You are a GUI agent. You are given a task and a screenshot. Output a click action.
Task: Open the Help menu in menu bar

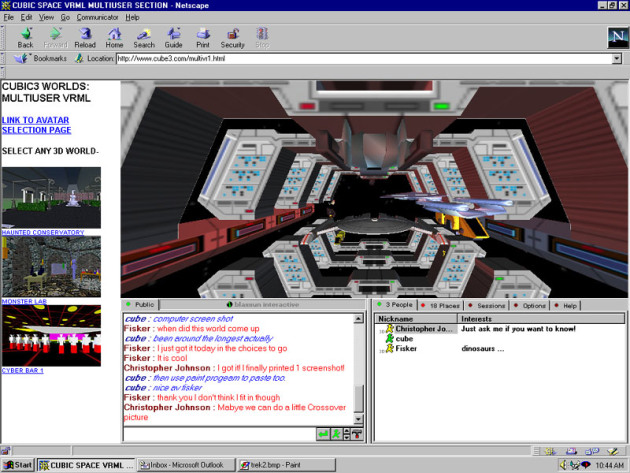click(x=132, y=17)
